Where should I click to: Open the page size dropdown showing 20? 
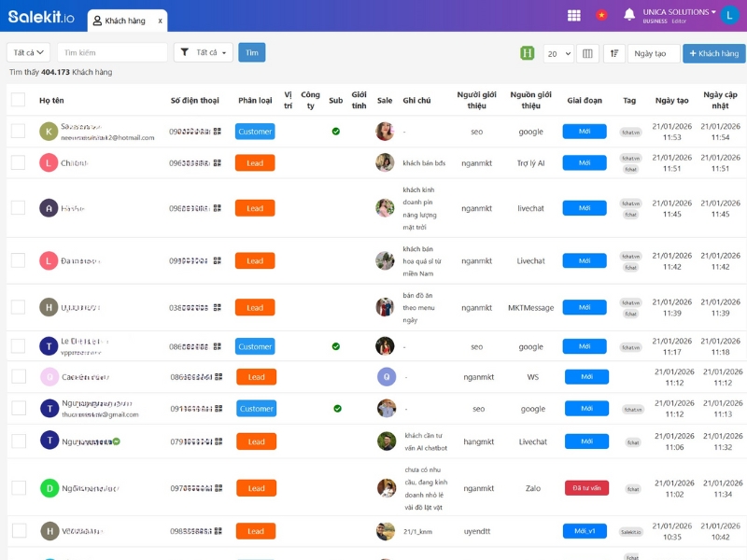pyautogui.click(x=557, y=54)
